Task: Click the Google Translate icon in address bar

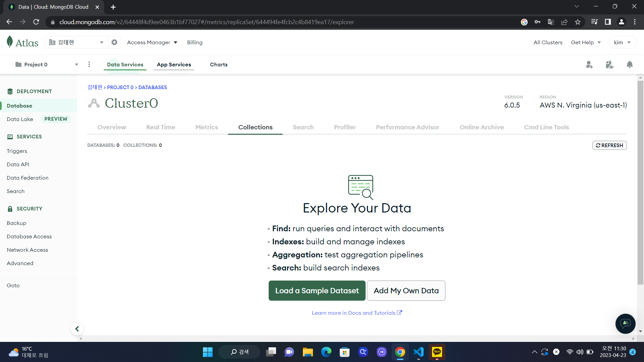Action: coord(551,22)
